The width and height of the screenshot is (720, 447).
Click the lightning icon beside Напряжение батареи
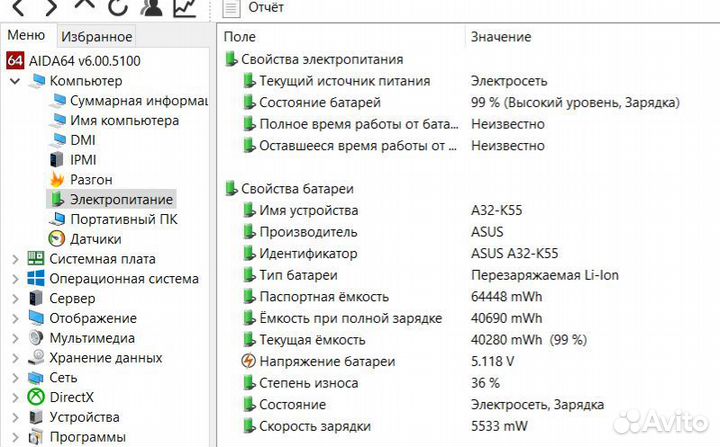point(248,361)
